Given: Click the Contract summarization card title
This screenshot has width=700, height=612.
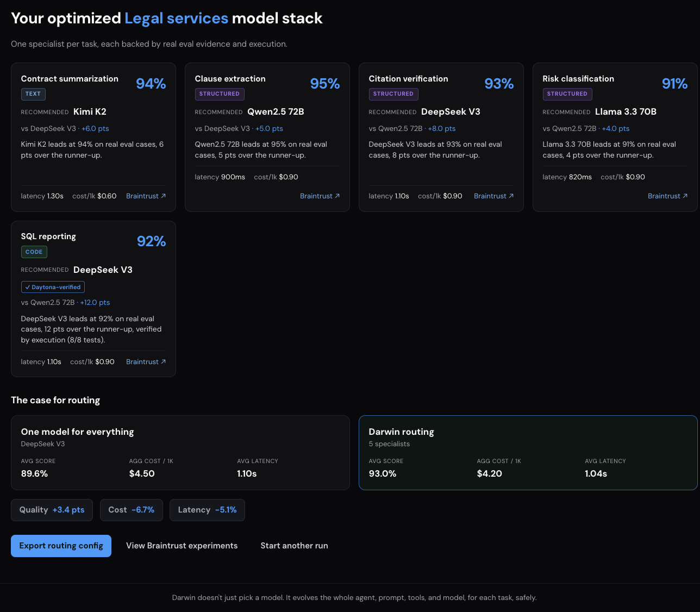Looking at the screenshot, I should pos(70,79).
